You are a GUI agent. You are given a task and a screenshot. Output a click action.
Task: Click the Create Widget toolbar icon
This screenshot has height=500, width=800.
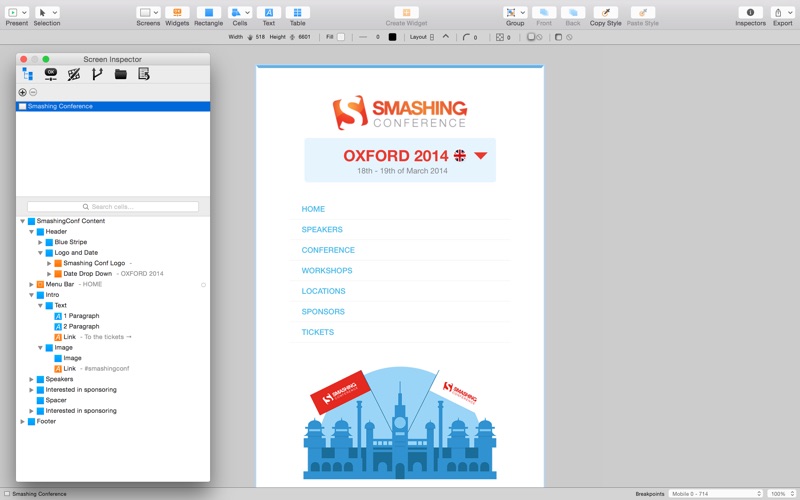tap(406, 12)
